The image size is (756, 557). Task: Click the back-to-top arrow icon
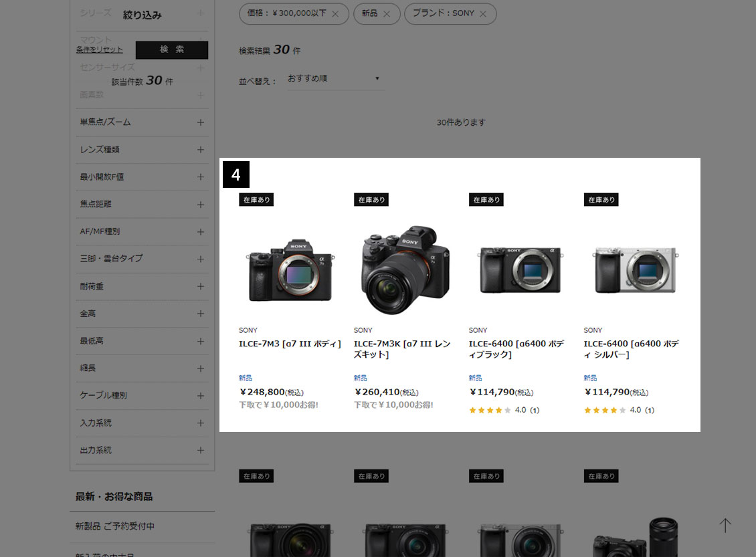click(725, 525)
